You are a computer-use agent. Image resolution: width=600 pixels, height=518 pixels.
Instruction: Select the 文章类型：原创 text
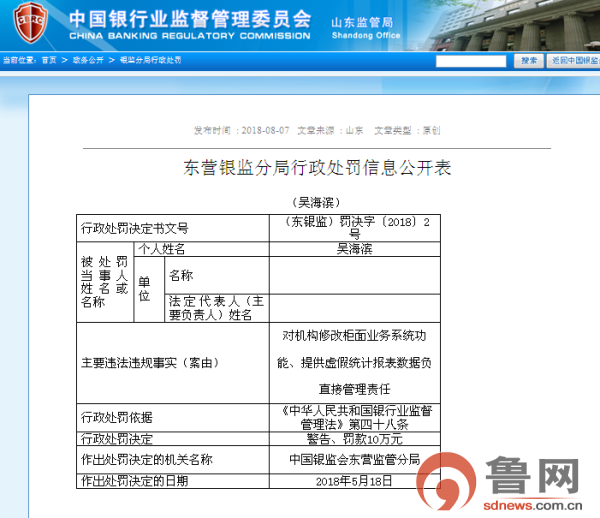tap(407, 130)
